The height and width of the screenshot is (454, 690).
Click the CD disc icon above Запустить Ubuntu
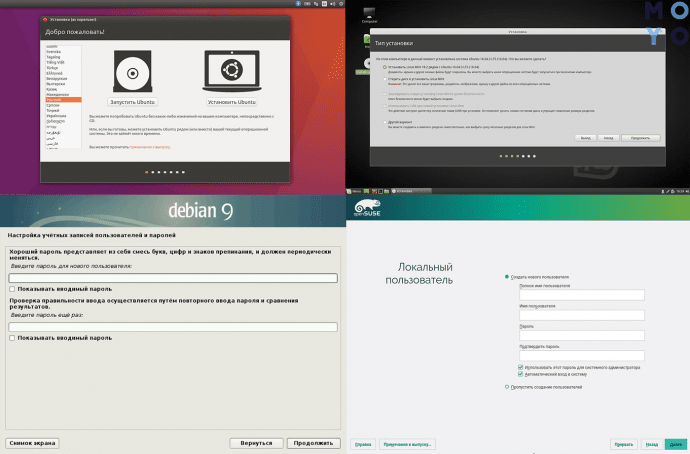point(132,72)
